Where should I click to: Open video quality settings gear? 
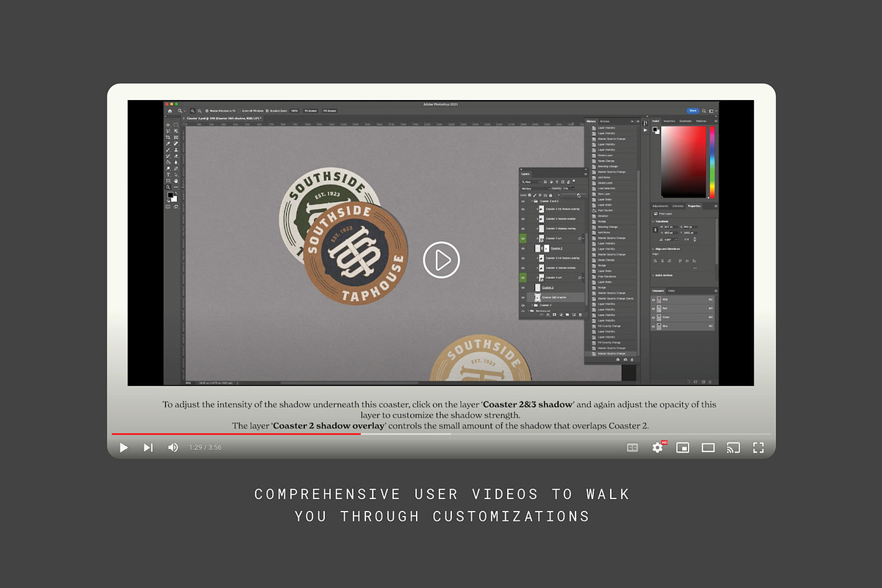[657, 447]
